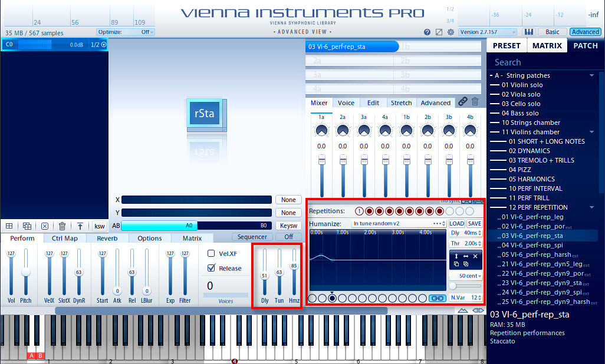The image size is (605, 364).
Task: Open the help question mark icon
Action: point(427,32)
